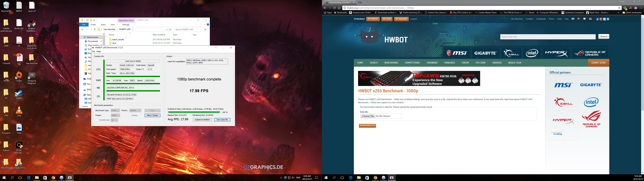Open the Priority Normal dropdown

(x=135, y=110)
